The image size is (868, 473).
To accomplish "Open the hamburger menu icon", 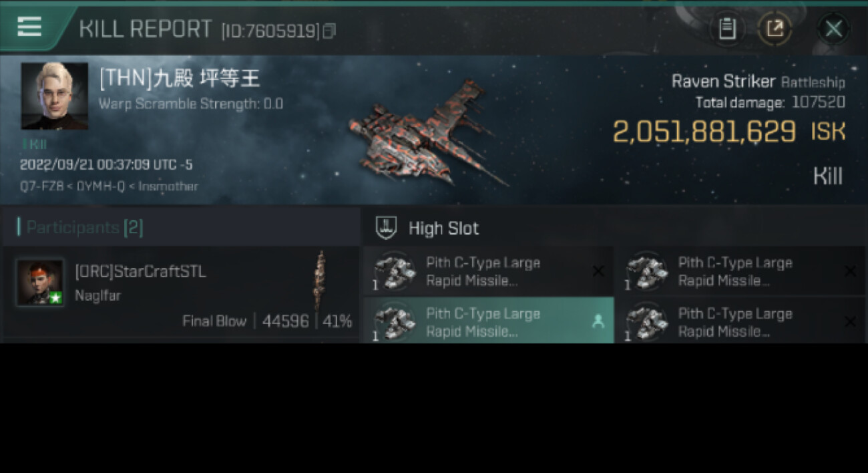I will (x=29, y=27).
